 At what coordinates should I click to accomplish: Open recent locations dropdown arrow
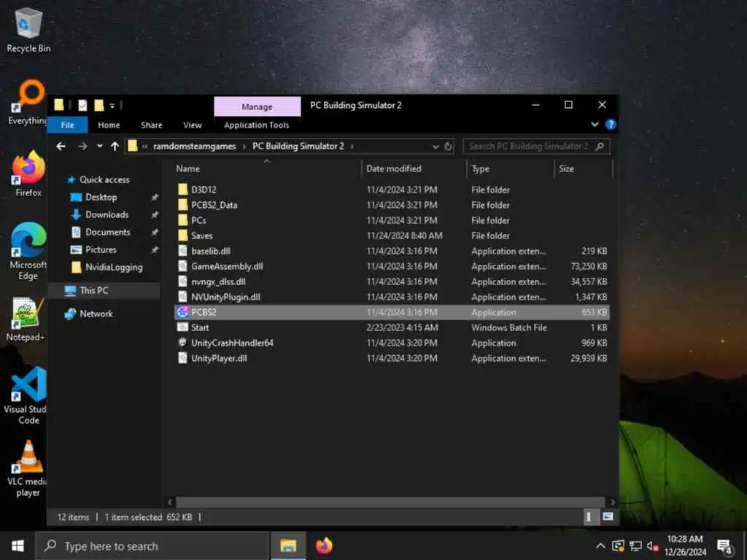click(x=99, y=146)
